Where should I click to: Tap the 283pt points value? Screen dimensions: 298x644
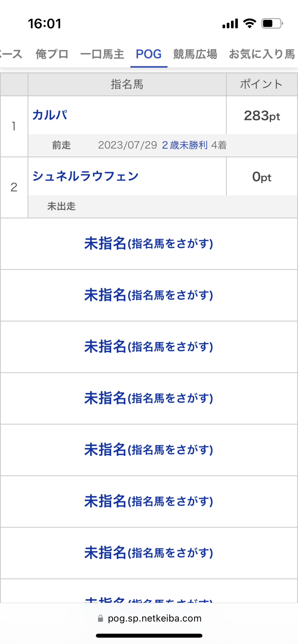[262, 116]
